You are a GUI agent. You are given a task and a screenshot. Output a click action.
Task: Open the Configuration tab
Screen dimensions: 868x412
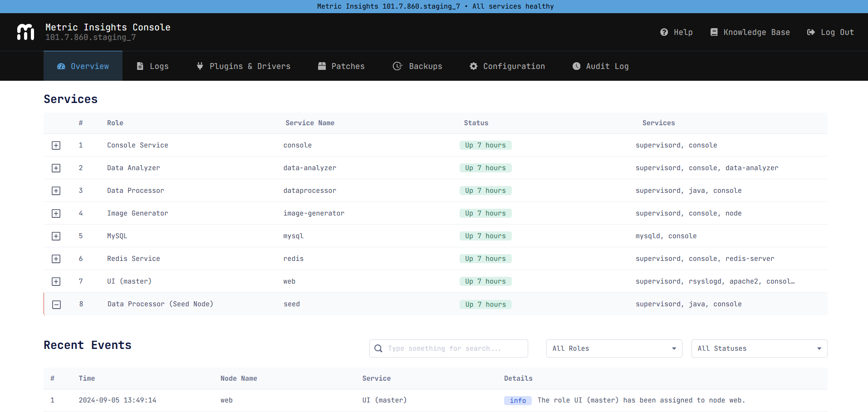(x=507, y=66)
